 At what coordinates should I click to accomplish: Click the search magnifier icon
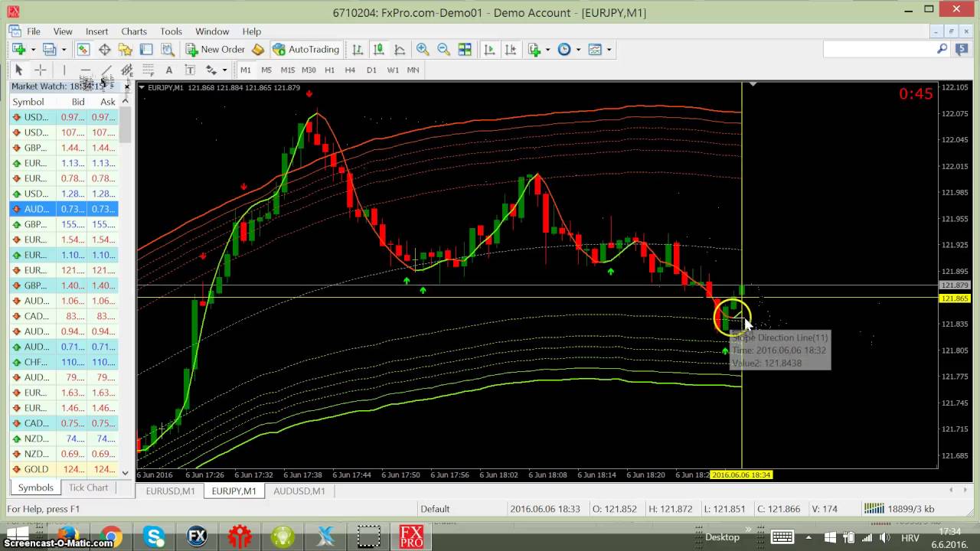click(x=942, y=49)
